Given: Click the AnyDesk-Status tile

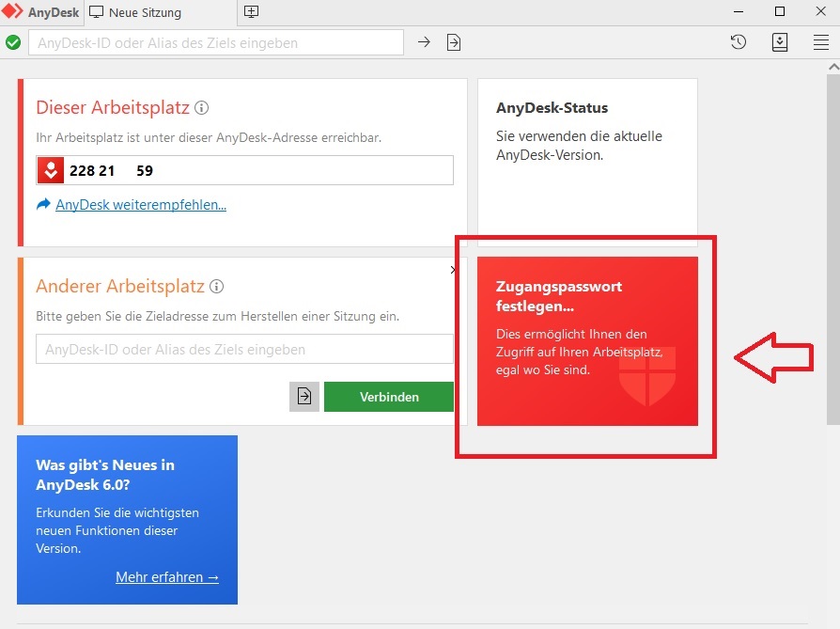Looking at the screenshot, I should (587, 163).
